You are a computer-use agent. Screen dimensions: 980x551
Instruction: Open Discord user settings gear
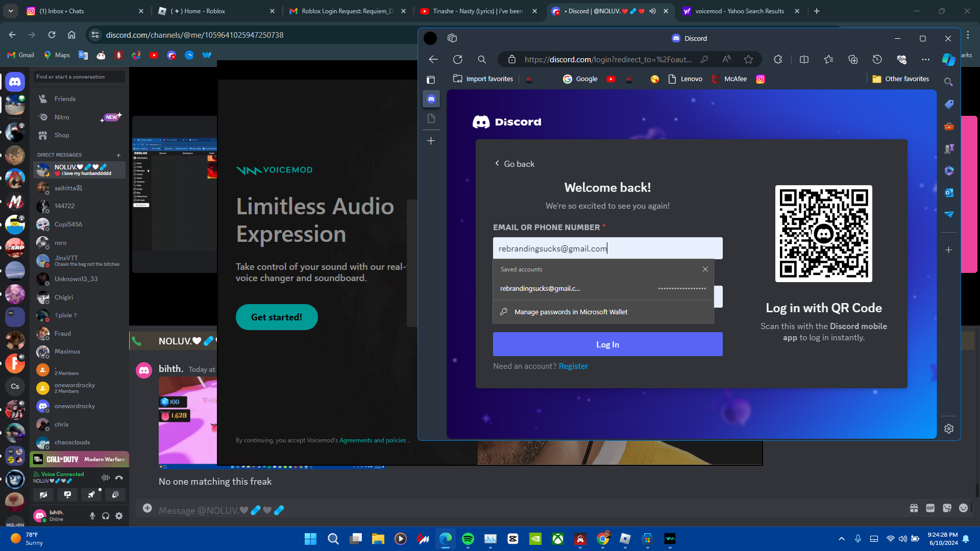click(x=119, y=516)
